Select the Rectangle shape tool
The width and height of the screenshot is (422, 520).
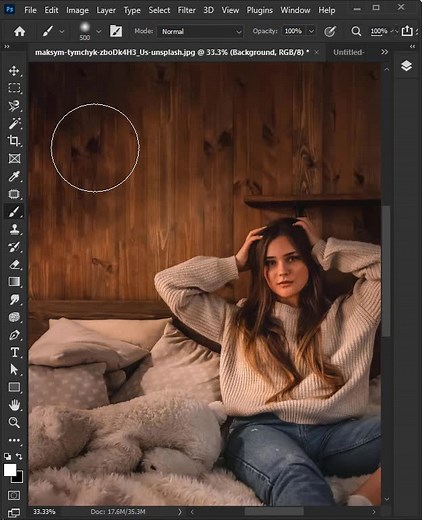[x=14, y=387]
